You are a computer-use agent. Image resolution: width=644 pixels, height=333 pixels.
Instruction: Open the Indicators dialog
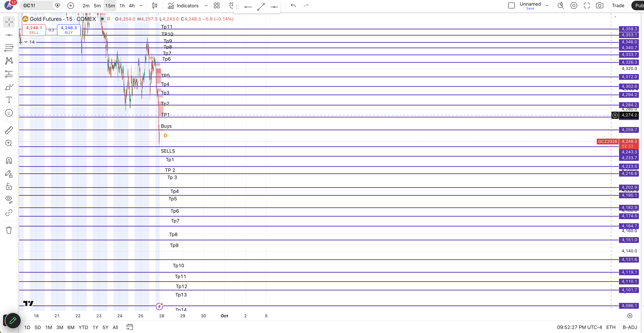pyautogui.click(x=183, y=5)
